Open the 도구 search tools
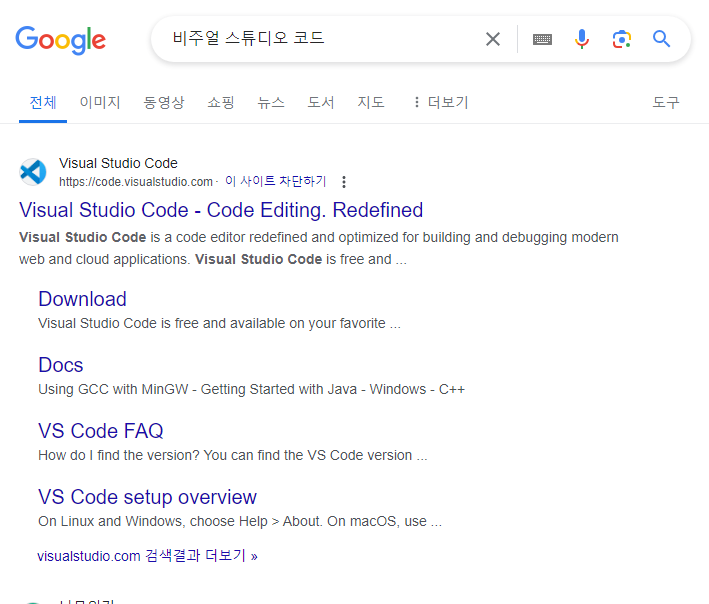Screen dimensions: 709x604 pos(666,102)
